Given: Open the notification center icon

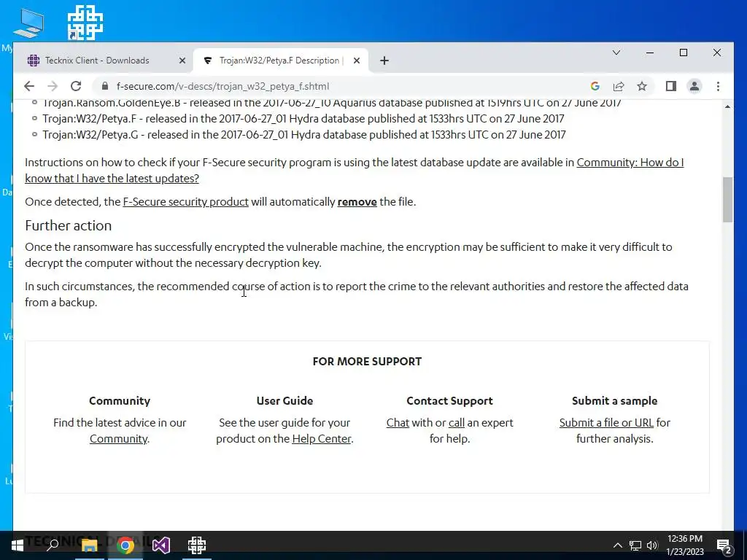Looking at the screenshot, I should point(724,546).
